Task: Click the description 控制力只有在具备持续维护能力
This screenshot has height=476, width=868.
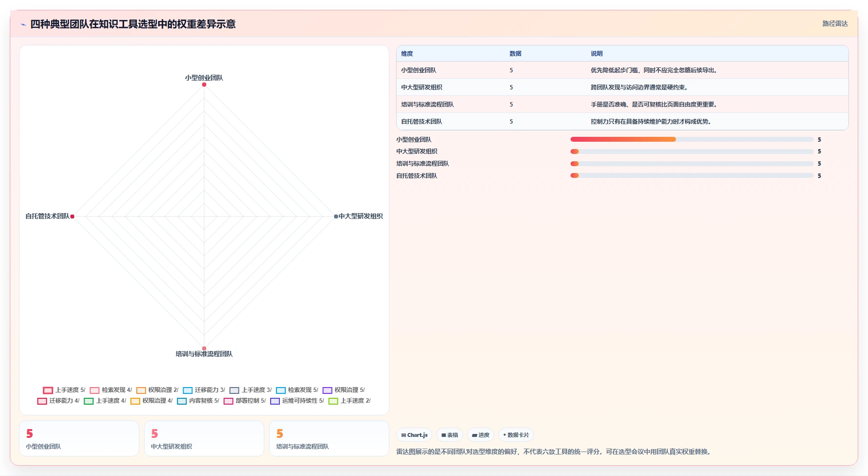Action: click(x=651, y=122)
